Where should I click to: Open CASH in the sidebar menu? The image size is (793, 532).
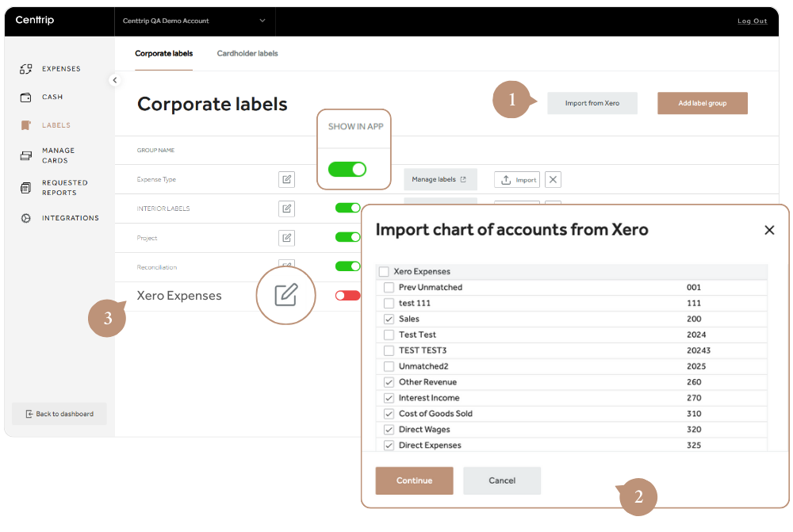(x=52, y=97)
